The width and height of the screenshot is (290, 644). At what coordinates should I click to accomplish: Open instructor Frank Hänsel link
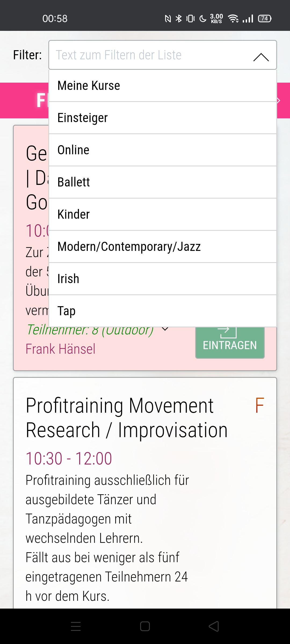point(60,349)
